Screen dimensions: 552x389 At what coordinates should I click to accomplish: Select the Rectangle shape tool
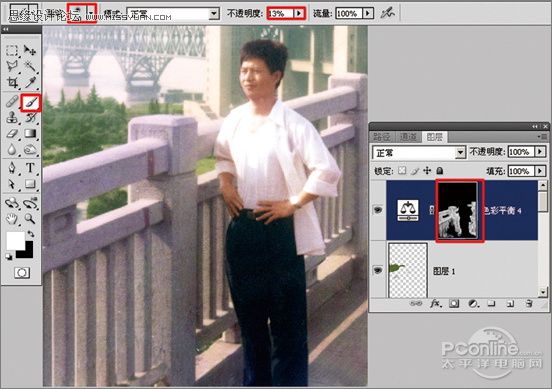30,184
